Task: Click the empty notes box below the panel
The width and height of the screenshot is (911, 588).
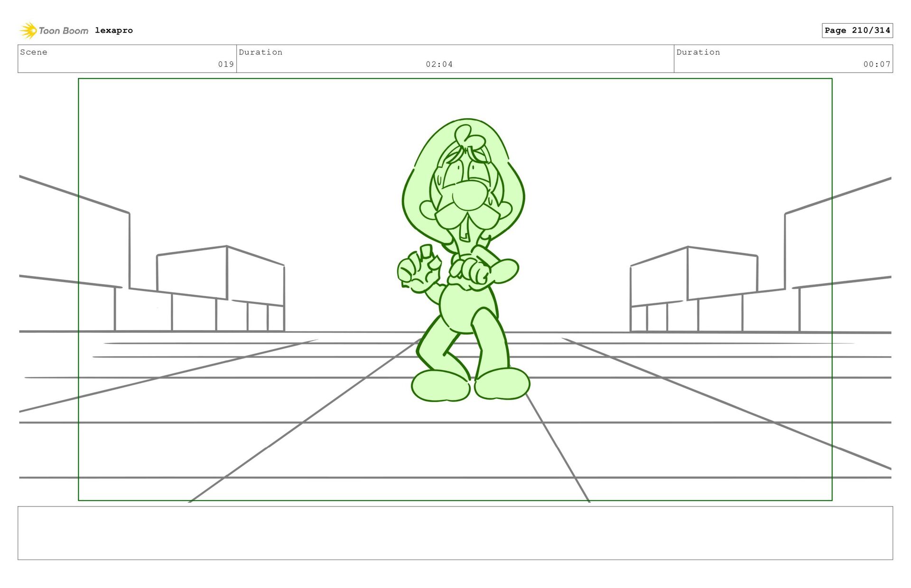Action: [x=455, y=533]
